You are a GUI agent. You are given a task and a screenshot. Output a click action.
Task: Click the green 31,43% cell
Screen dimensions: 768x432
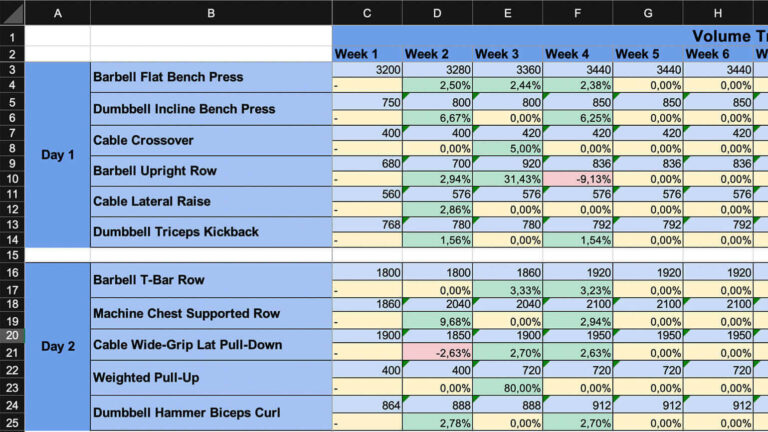coord(507,179)
